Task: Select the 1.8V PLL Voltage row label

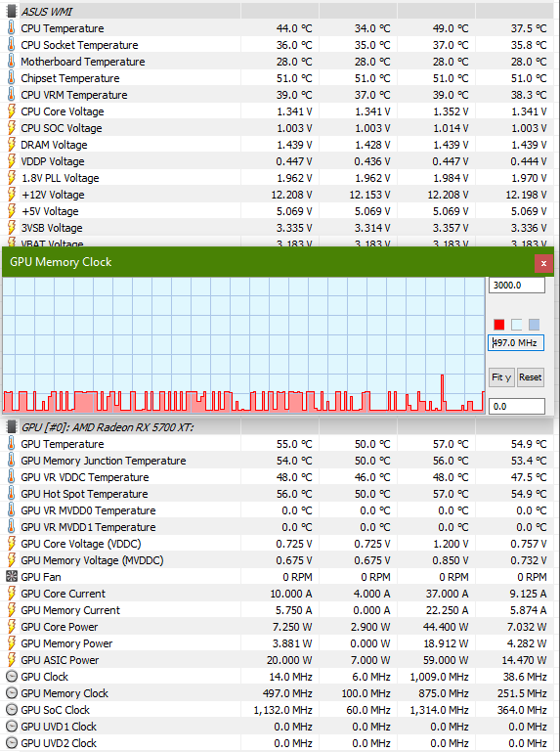Action: coord(60,178)
